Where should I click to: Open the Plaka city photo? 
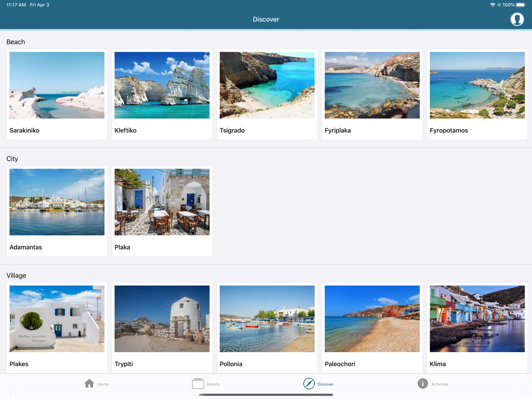coord(162,202)
